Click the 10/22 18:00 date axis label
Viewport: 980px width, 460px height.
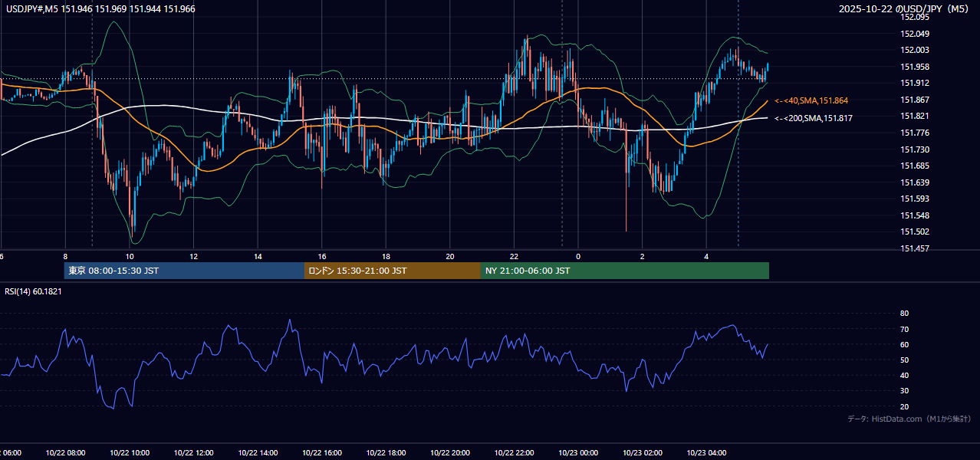[x=386, y=453]
